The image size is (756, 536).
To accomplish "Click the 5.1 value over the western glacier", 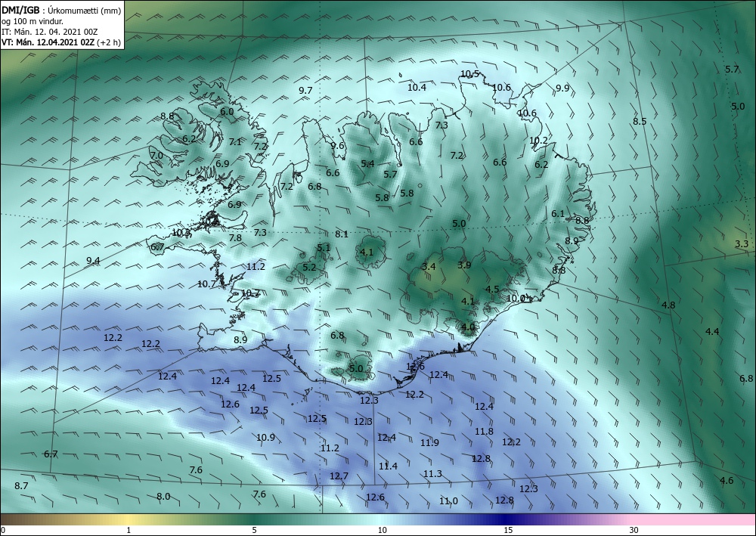I will [x=324, y=248].
